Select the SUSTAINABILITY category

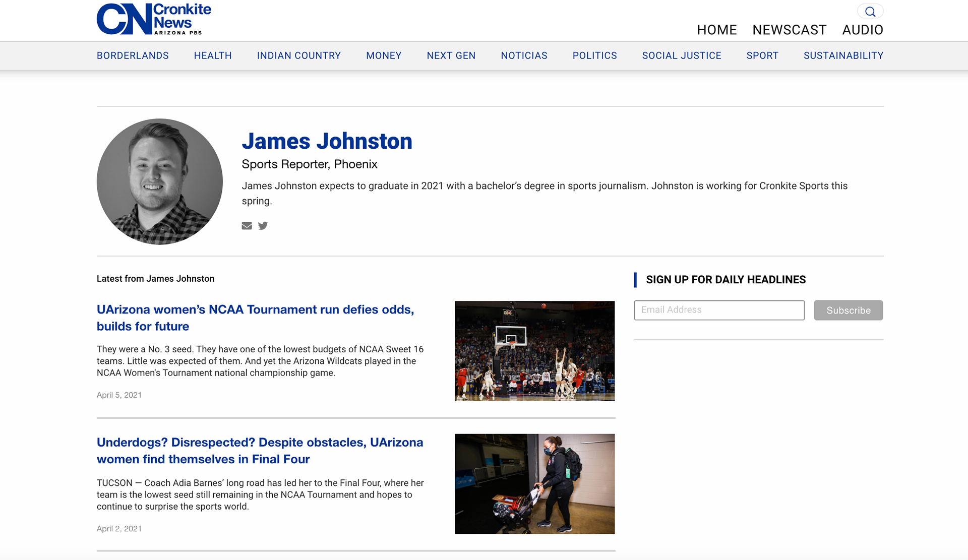[843, 55]
